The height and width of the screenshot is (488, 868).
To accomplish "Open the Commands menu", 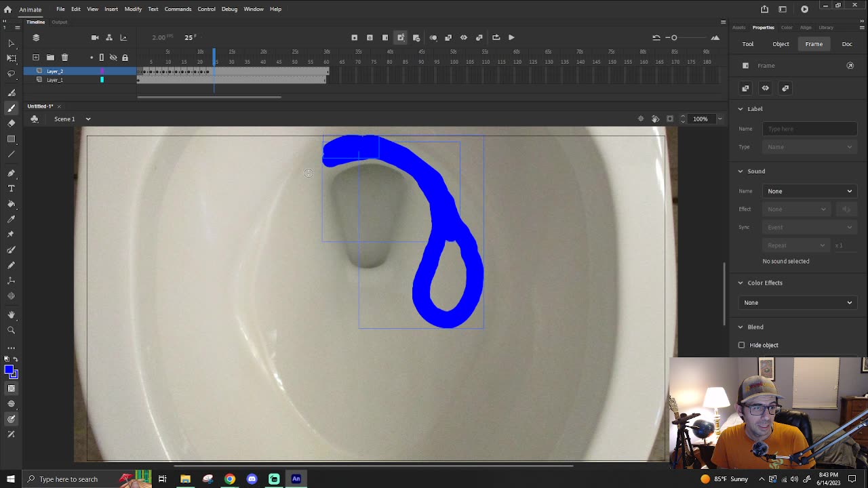I will (178, 9).
